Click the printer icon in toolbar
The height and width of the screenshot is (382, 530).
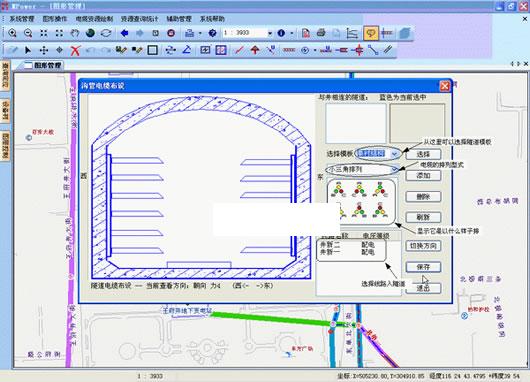point(321,33)
